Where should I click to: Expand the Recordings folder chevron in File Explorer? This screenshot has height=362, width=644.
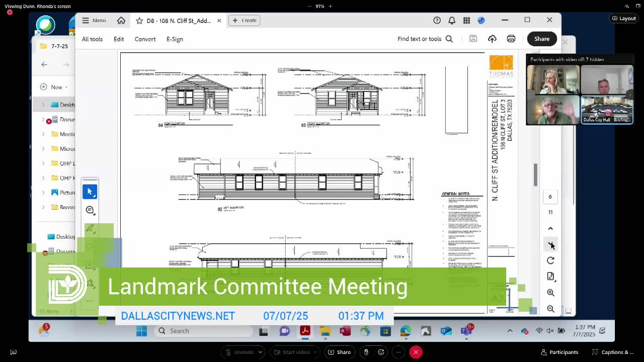[43, 207]
